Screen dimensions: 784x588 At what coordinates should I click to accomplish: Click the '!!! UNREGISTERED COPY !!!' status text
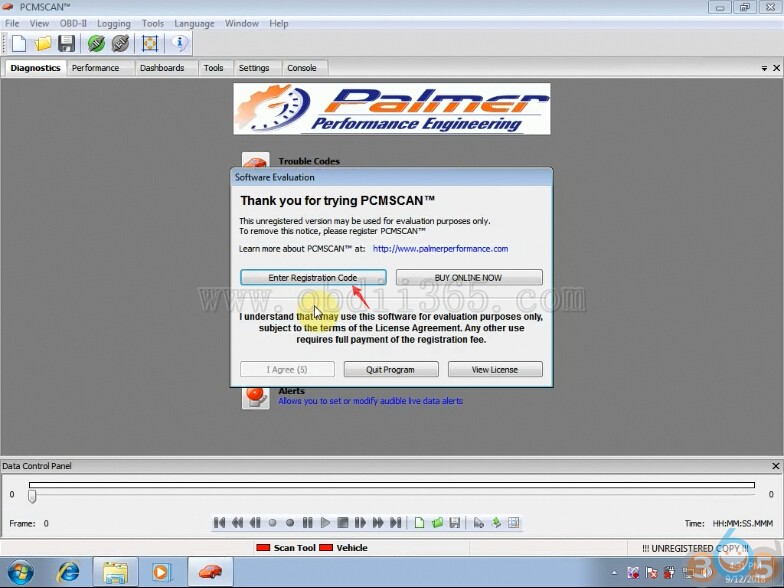click(x=696, y=548)
